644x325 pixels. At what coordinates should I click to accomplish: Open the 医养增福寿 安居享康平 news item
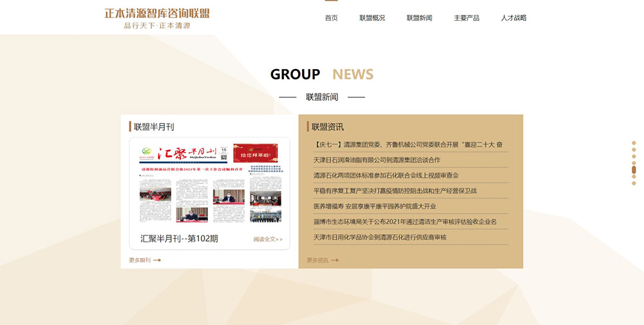click(374, 206)
